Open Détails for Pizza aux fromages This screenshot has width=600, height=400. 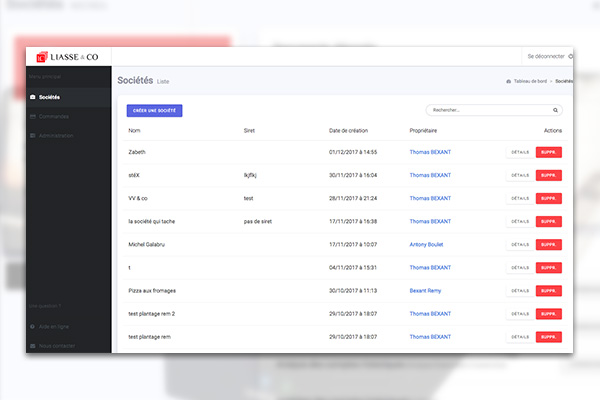[x=520, y=291]
